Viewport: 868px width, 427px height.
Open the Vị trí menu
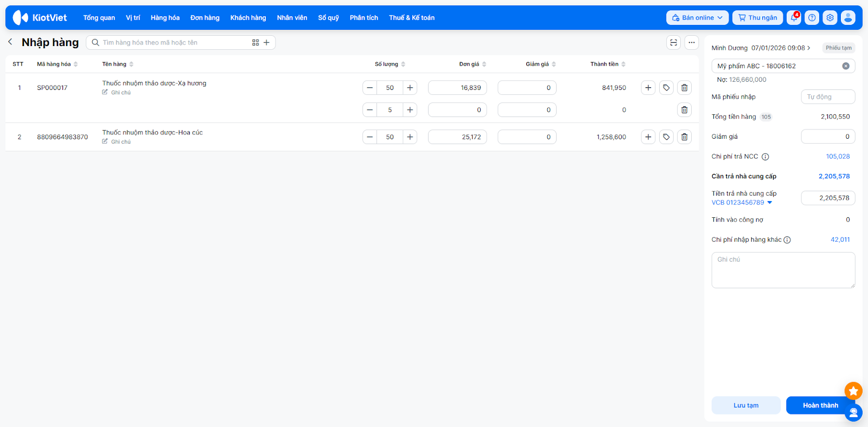click(x=133, y=17)
